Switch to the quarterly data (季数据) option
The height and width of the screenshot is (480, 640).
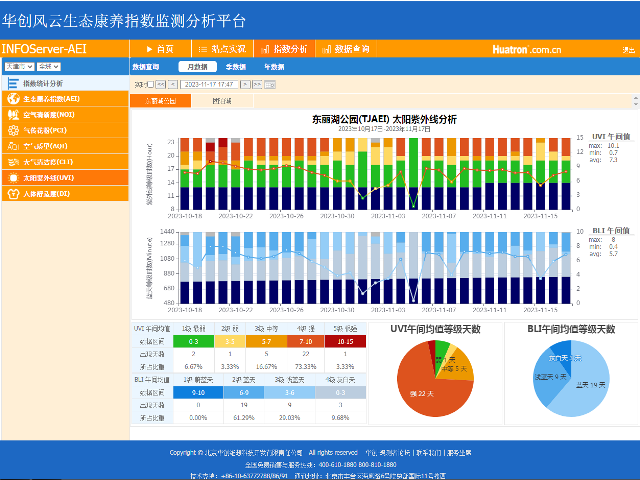pos(236,66)
